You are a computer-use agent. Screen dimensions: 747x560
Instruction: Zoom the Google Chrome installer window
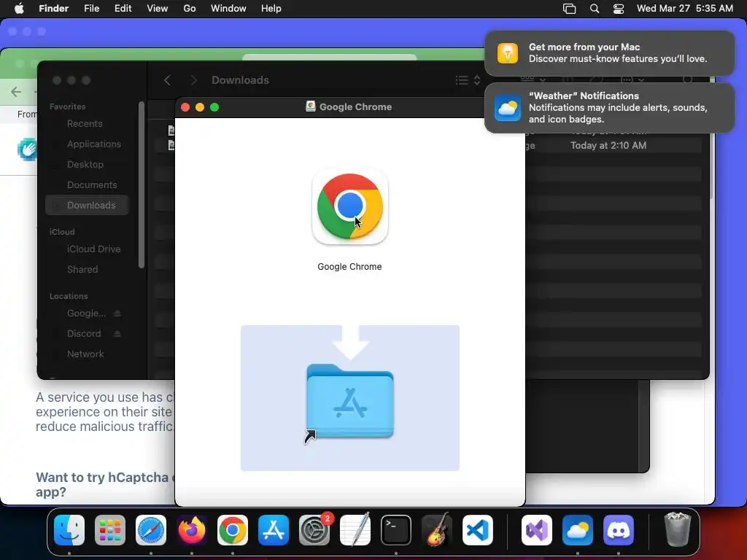pos(214,107)
